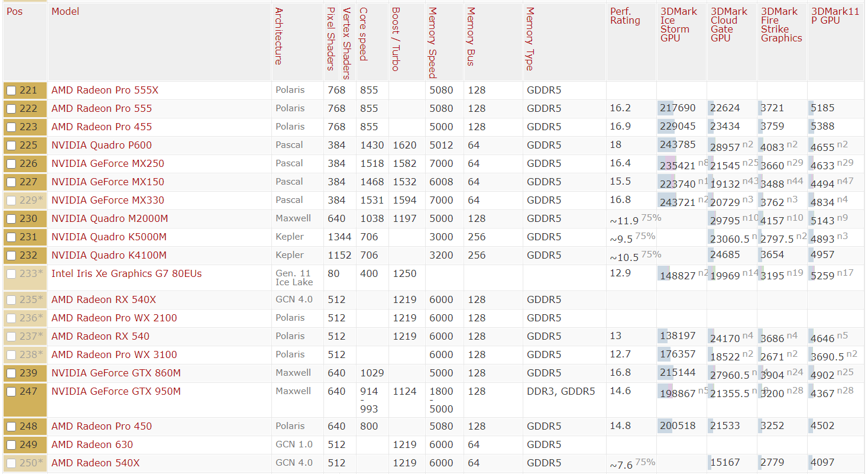The image size is (868, 474).
Task: Sort by 3DMark Fire Strike Graphics header
Action: [782, 25]
